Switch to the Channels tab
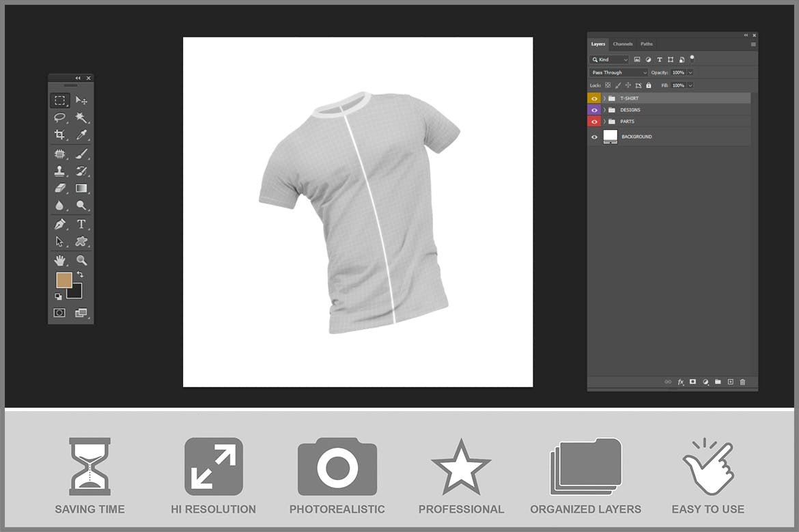The width and height of the screenshot is (799, 532). coord(623,44)
